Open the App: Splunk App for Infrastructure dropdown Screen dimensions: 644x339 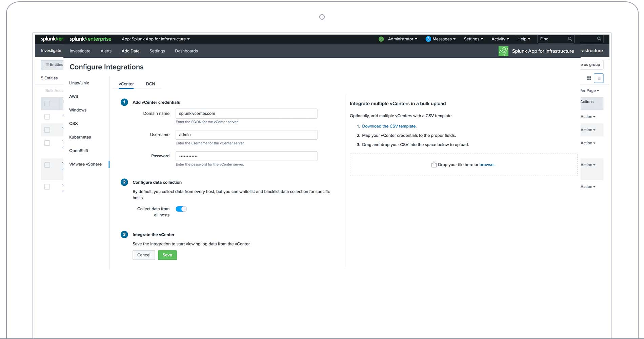click(156, 39)
